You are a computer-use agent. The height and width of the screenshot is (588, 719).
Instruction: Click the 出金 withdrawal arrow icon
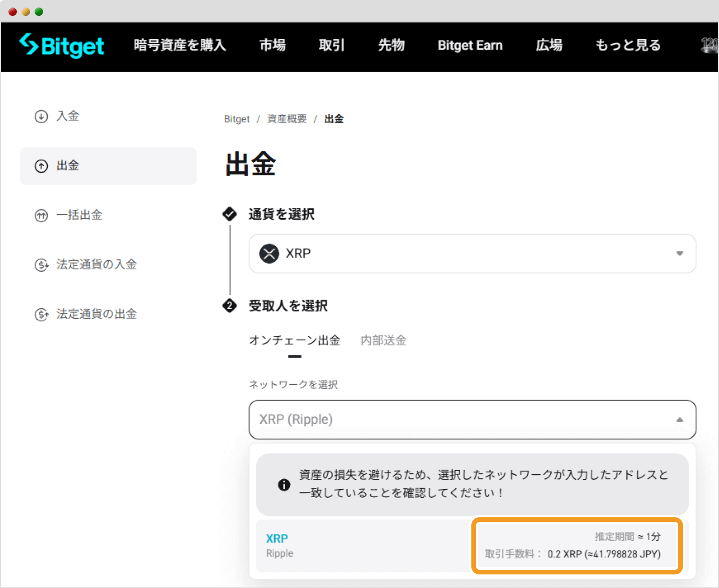[41, 166]
